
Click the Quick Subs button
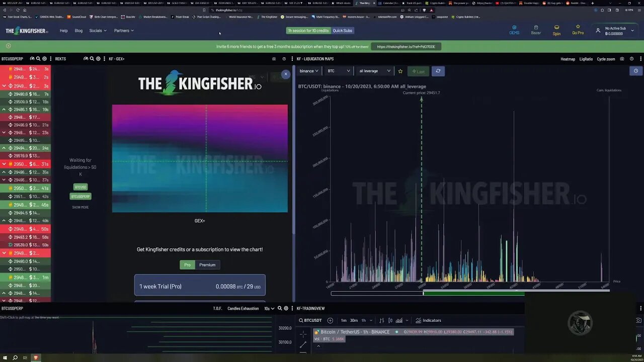tap(343, 31)
